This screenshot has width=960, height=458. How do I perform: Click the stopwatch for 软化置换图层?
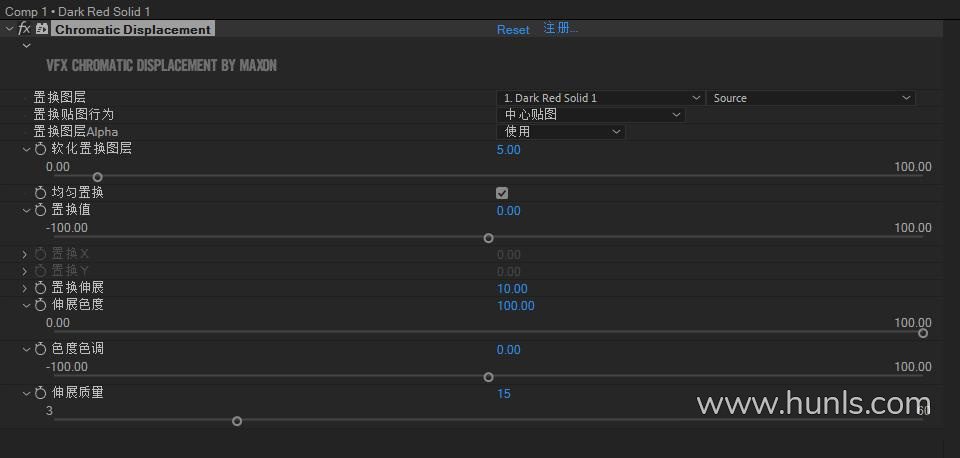tap(41, 149)
